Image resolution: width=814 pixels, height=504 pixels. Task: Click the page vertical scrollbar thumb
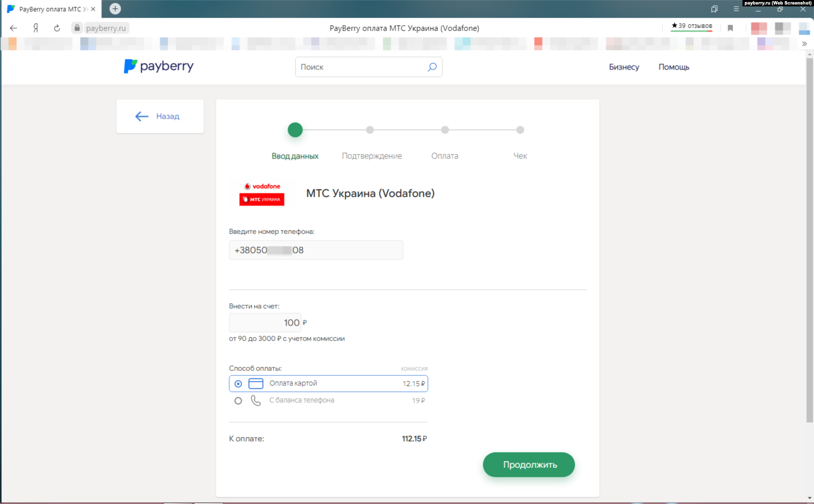pos(809,240)
